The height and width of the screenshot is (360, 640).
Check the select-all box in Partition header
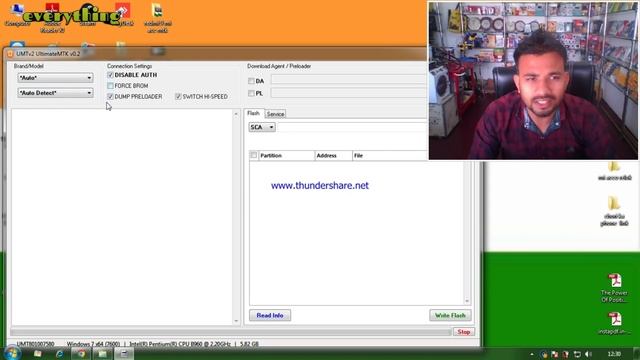coord(253,155)
